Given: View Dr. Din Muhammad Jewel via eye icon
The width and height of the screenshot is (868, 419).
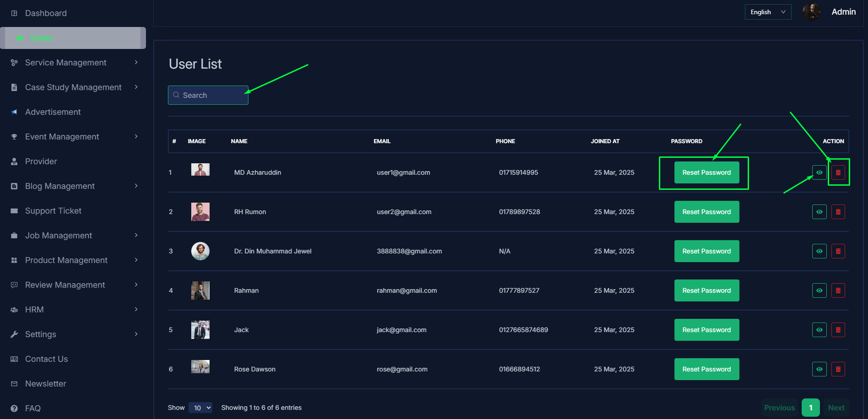Looking at the screenshot, I should (819, 251).
